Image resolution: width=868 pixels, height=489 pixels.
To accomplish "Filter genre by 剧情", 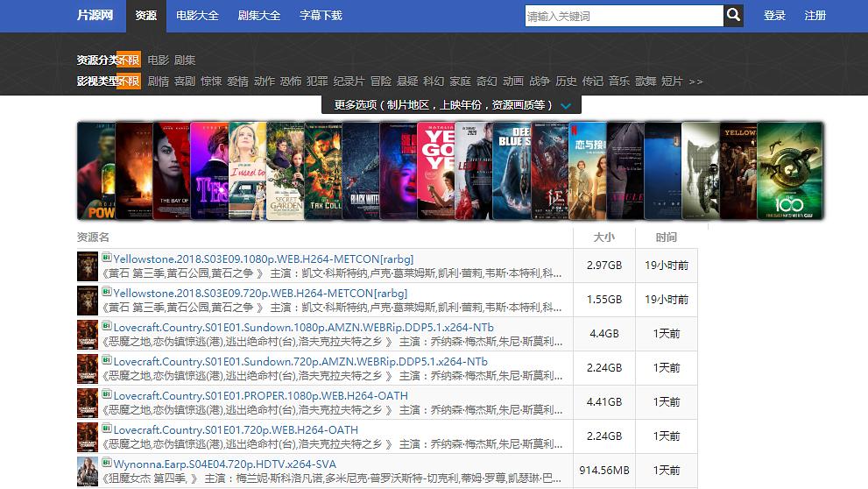I will 159,81.
